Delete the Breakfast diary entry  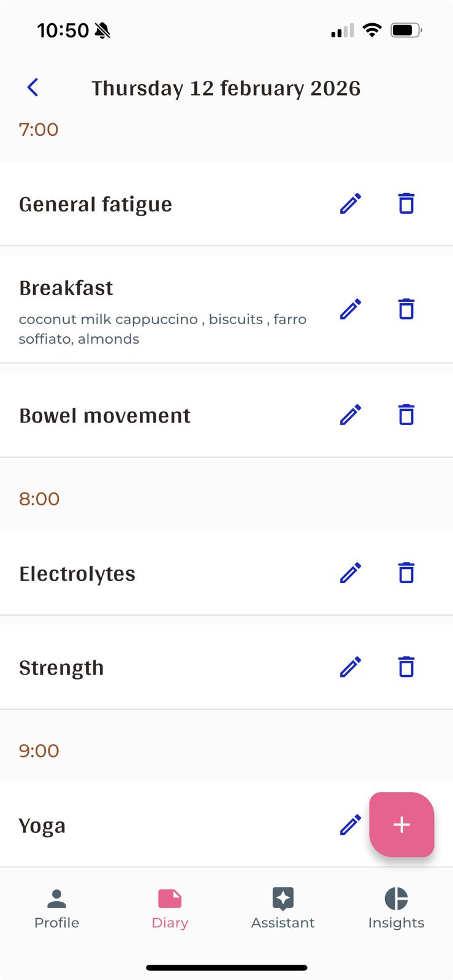point(406,309)
